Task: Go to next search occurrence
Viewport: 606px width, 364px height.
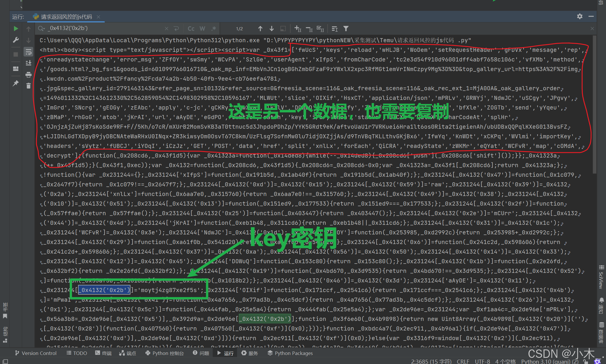Action: (272, 29)
